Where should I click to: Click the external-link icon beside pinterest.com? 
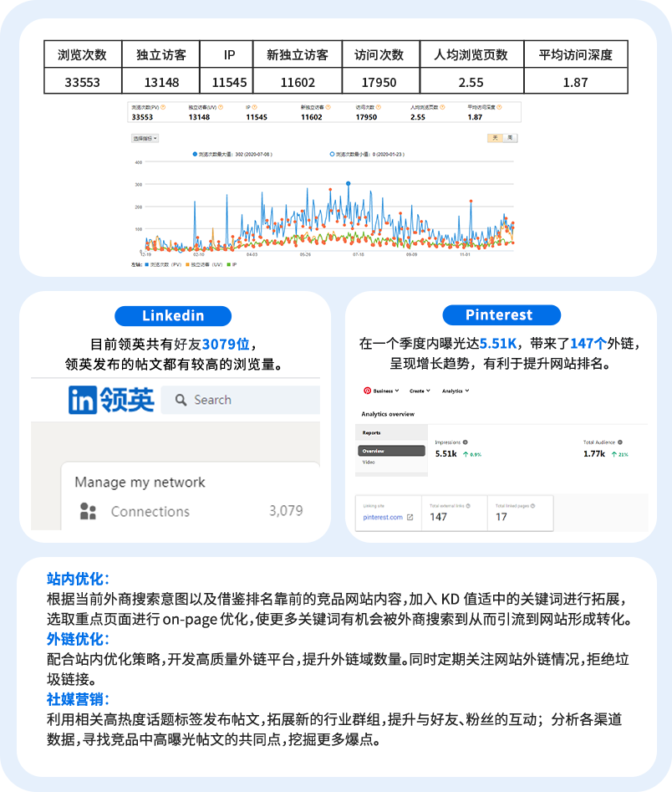tap(410, 517)
